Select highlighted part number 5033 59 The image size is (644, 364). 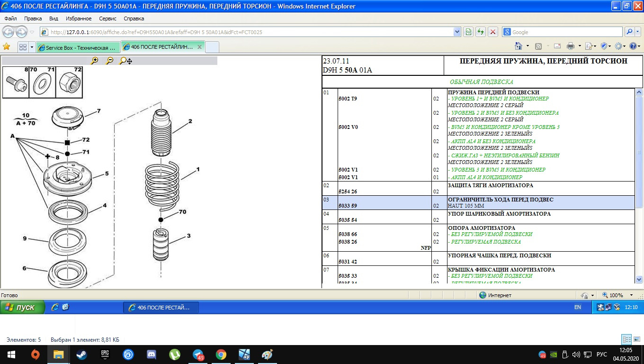click(348, 206)
